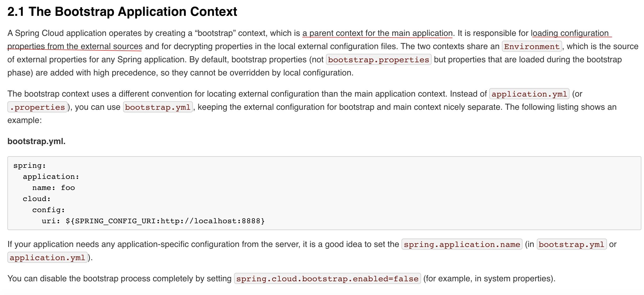Viewport: 644px width, 295px height.
Task: Click the "spring.cloud.bootstrap.enabled=false" code term
Action: pos(327,279)
